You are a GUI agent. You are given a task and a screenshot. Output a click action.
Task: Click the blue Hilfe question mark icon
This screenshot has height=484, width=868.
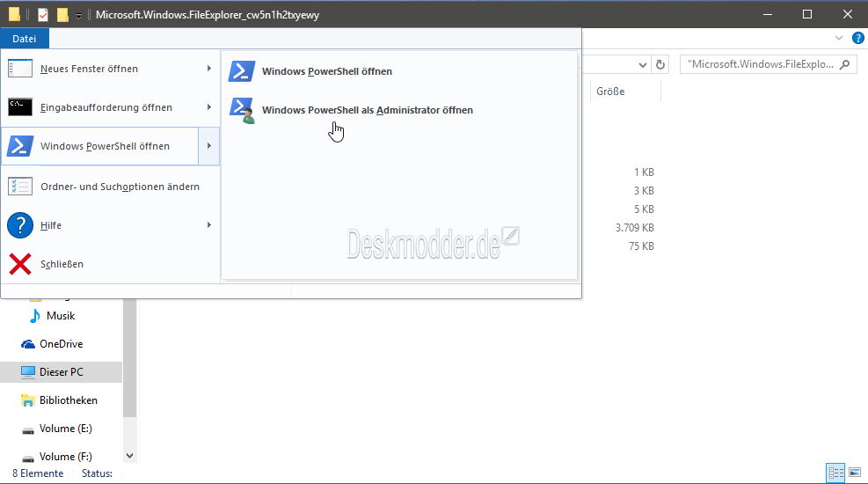20,225
